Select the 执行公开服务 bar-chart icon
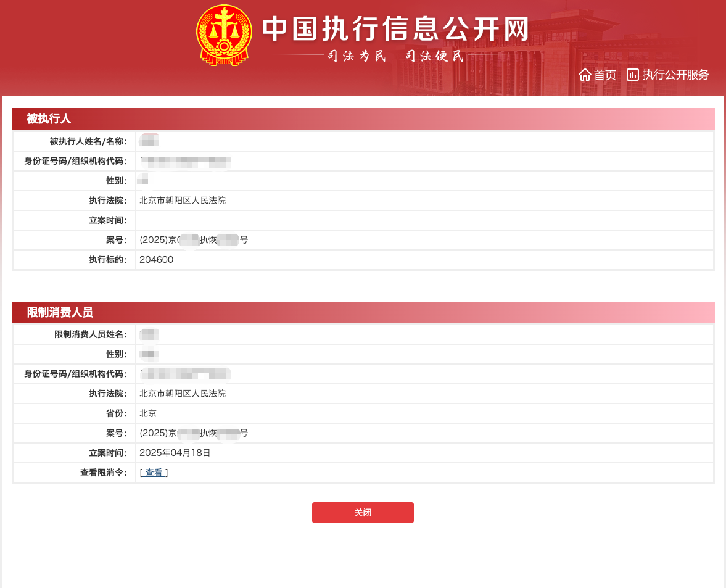 (633, 75)
